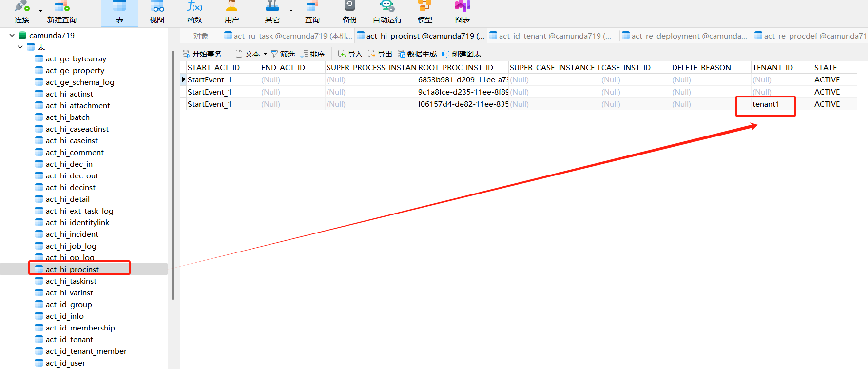Select the act_ge_schema_log table

click(x=80, y=82)
